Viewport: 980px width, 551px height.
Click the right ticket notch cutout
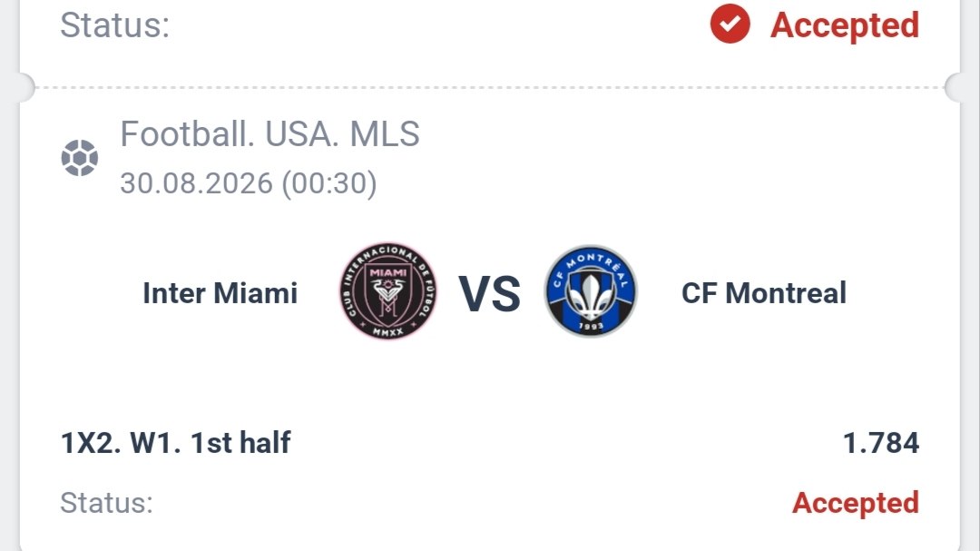(954, 87)
